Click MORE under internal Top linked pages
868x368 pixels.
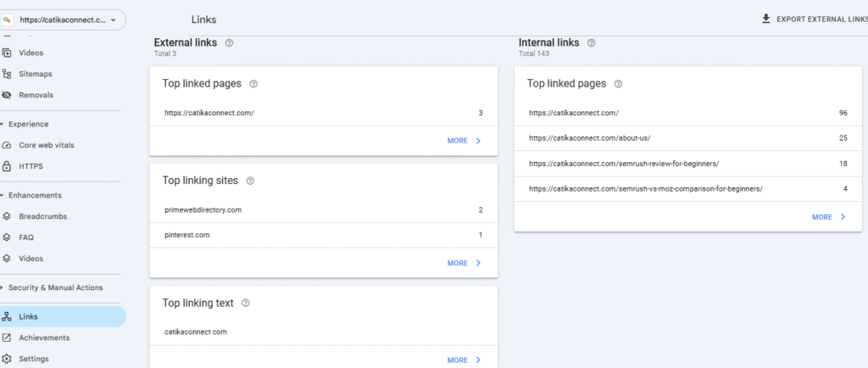pyautogui.click(x=829, y=217)
